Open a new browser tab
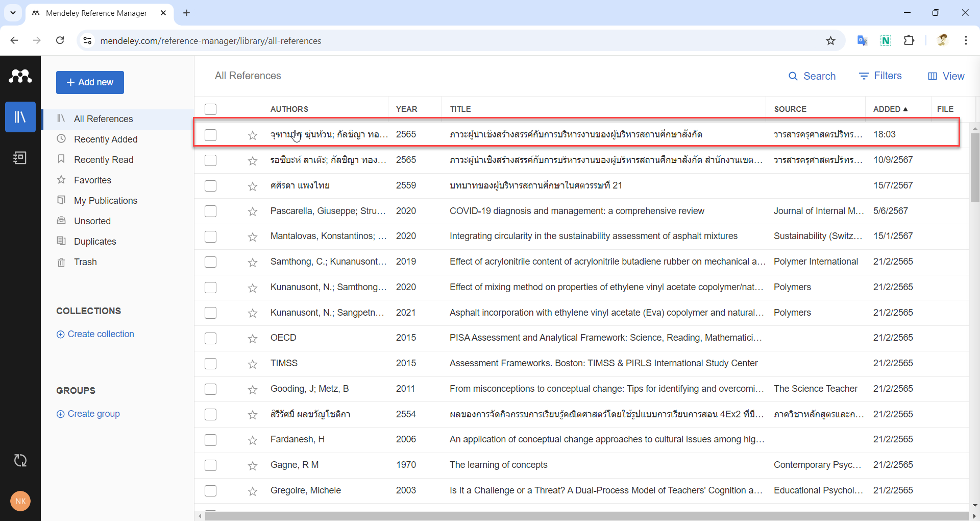Screen dimensions: 980x521 [x=187, y=13]
